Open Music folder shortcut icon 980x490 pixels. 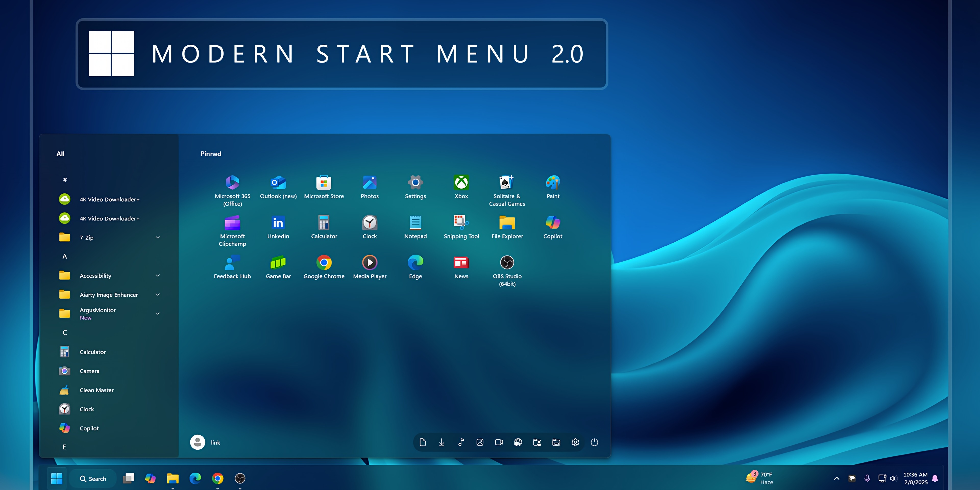coord(461,443)
